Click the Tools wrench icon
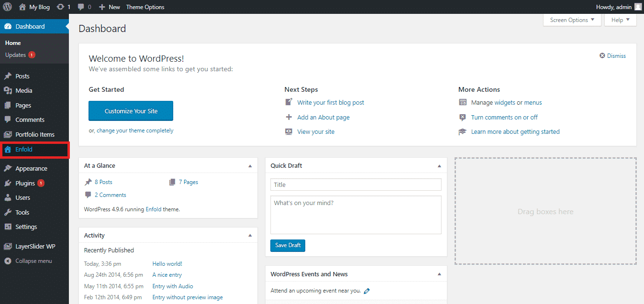Image resolution: width=644 pixels, height=304 pixels. 8,212
